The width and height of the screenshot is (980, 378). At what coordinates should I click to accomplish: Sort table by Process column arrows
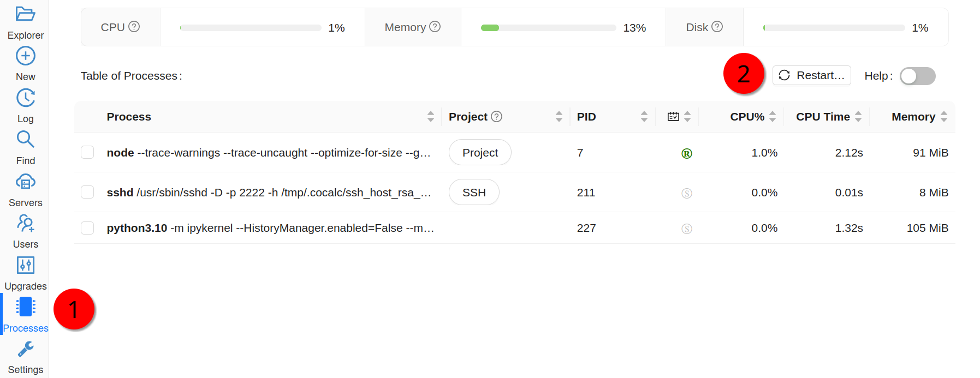click(x=431, y=117)
